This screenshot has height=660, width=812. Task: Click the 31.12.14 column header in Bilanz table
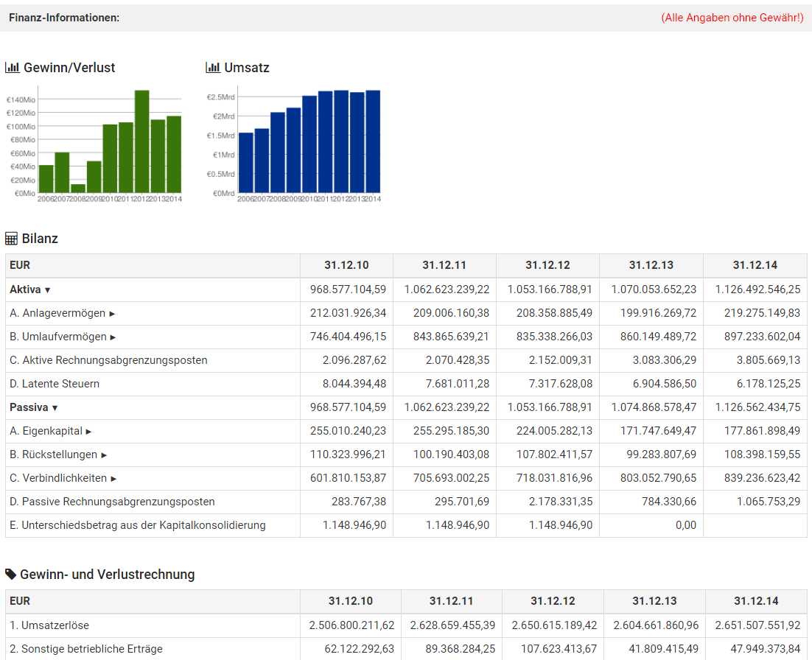[x=755, y=265]
